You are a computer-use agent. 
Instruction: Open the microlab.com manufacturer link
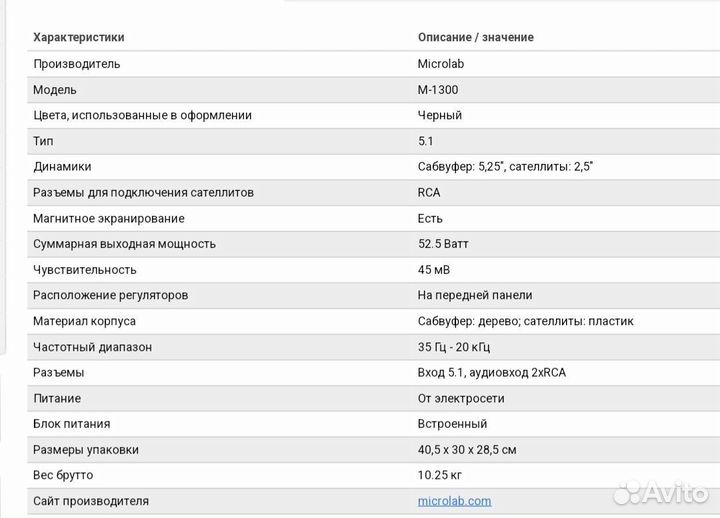pos(454,501)
